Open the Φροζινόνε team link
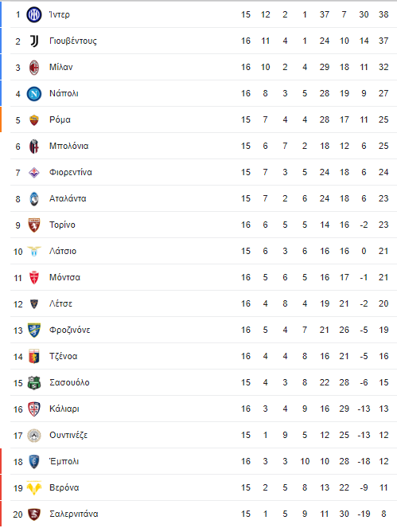397x532 pixels. pyautogui.click(x=69, y=331)
